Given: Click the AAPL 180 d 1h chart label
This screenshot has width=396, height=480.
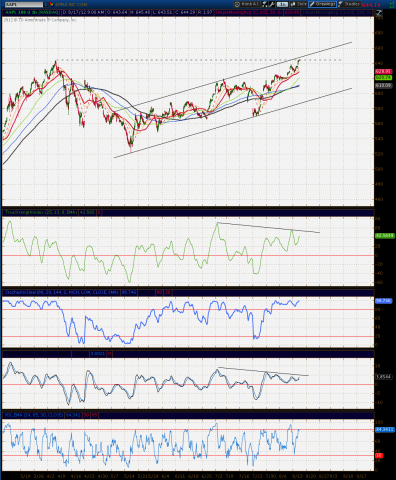Looking at the screenshot, I should click(x=32, y=12).
